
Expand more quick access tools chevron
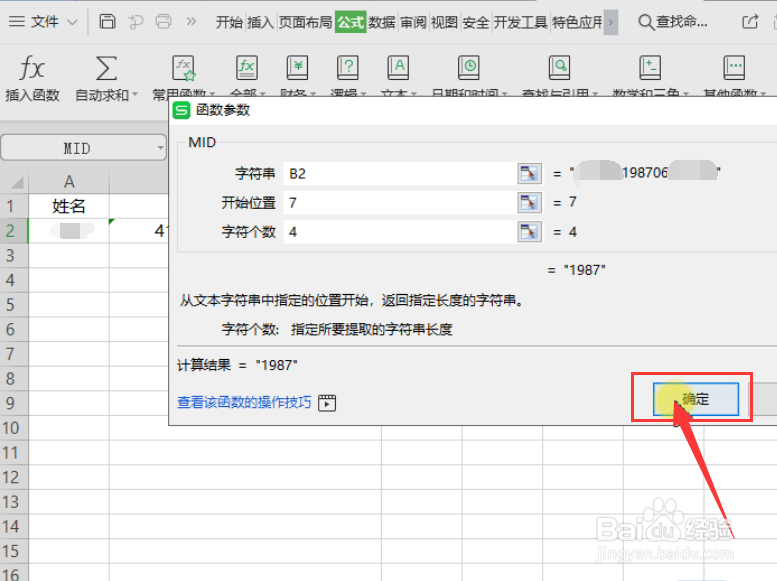pyautogui.click(x=191, y=22)
